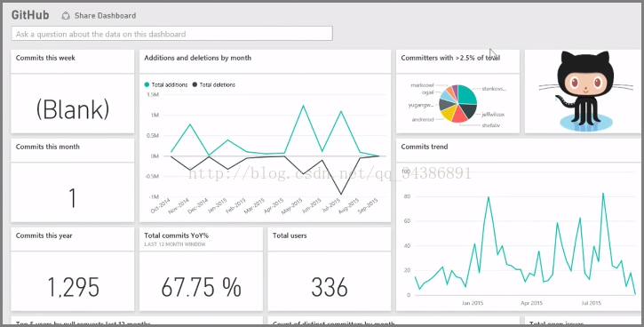Click the 1,295 commits value
This screenshot has width=644, height=327.
point(74,287)
